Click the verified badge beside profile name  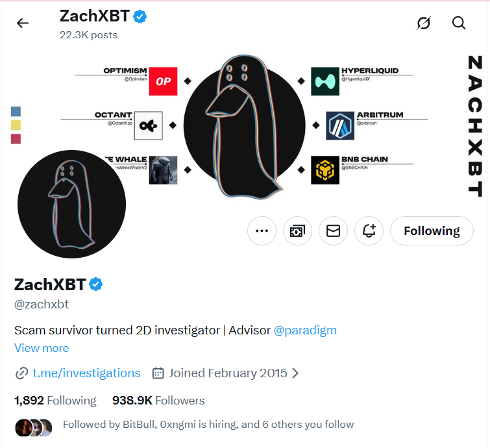click(x=96, y=284)
